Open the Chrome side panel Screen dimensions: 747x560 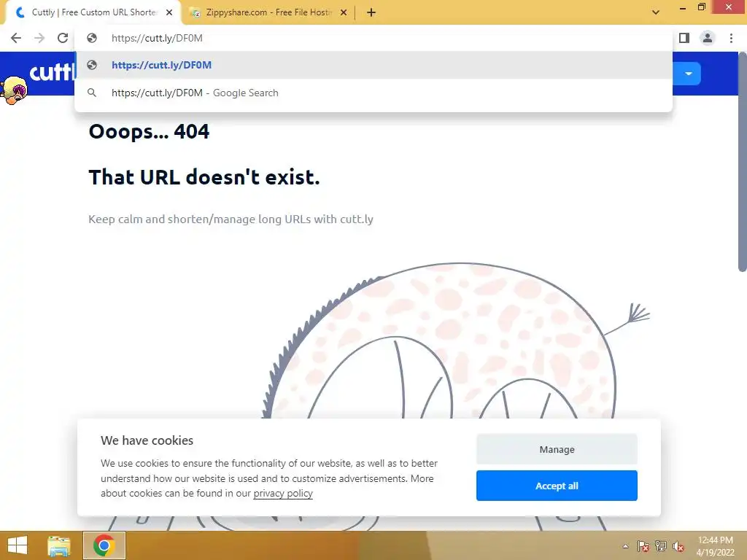[684, 38]
